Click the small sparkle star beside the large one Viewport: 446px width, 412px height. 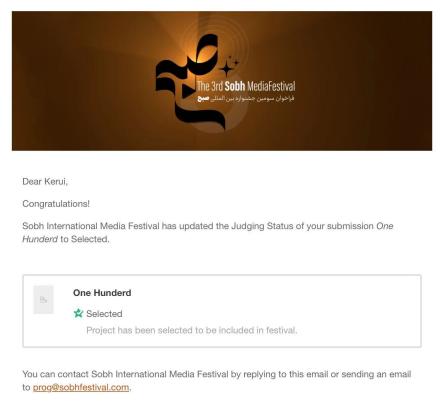point(236,62)
